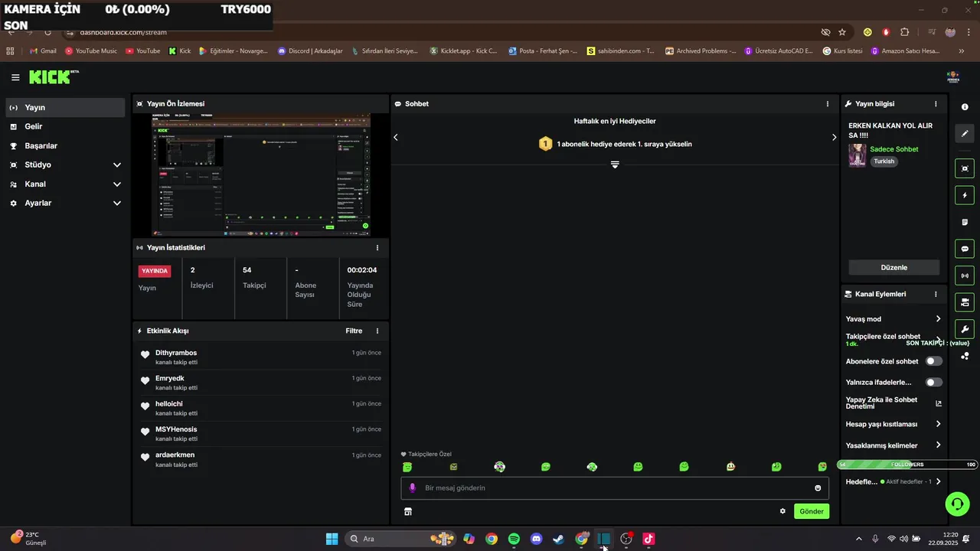This screenshot has height=551, width=980.
Task: Toggle the channel actions camera icon in the right rail
Action: (965, 302)
